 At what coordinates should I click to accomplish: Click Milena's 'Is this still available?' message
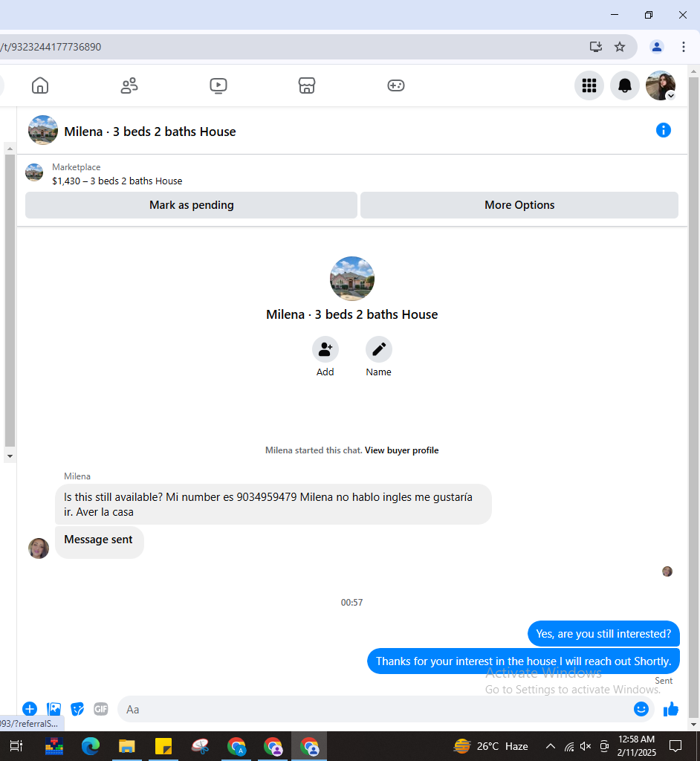[273, 505]
